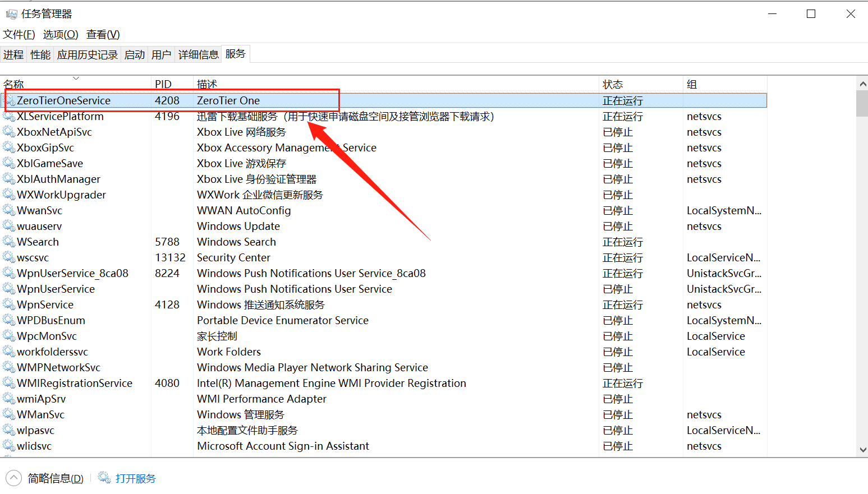Click the 打开服务 link

(135, 478)
